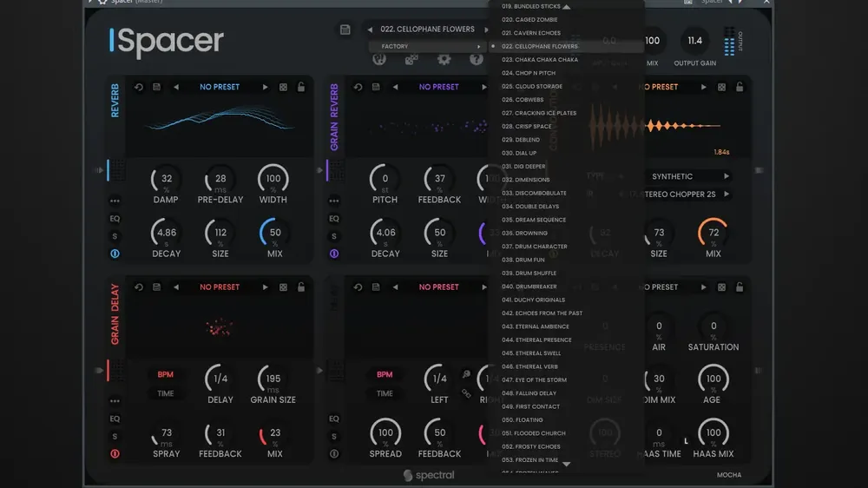Go to next global preset

486,30
